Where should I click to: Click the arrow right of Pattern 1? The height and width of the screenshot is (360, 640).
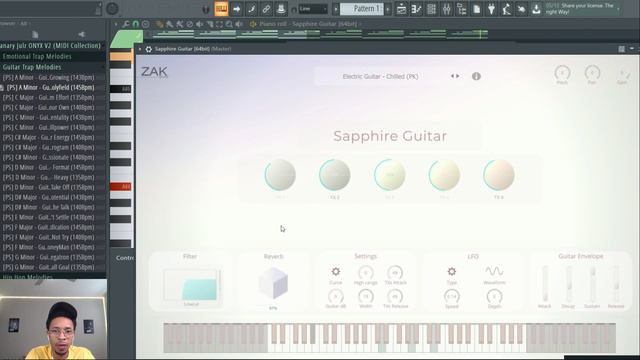[388, 9]
